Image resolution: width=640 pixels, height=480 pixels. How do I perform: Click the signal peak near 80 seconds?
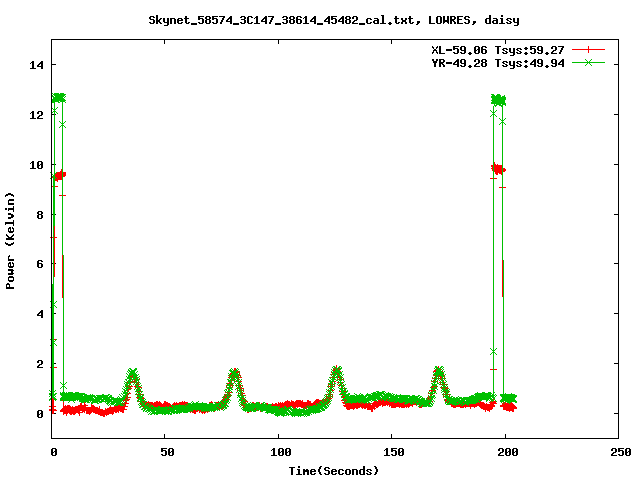234,373
